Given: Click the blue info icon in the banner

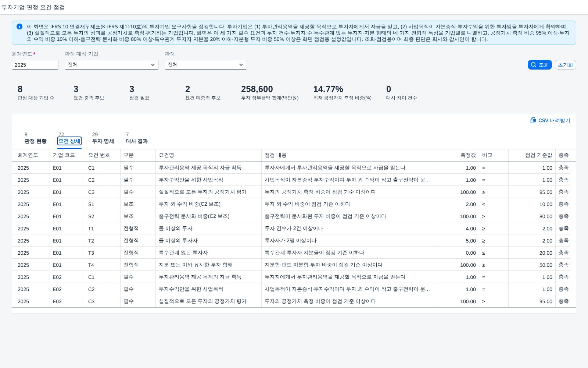Looking at the screenshot, I should point(19,26).
